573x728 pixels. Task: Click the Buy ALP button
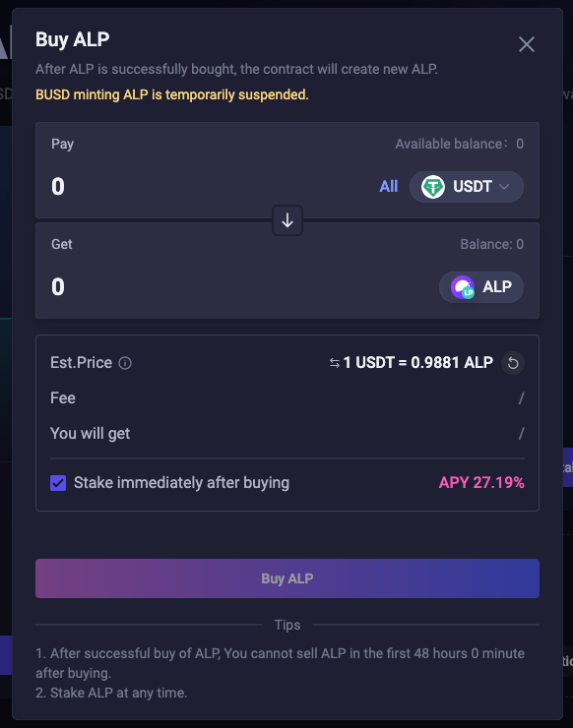[287, 578]
